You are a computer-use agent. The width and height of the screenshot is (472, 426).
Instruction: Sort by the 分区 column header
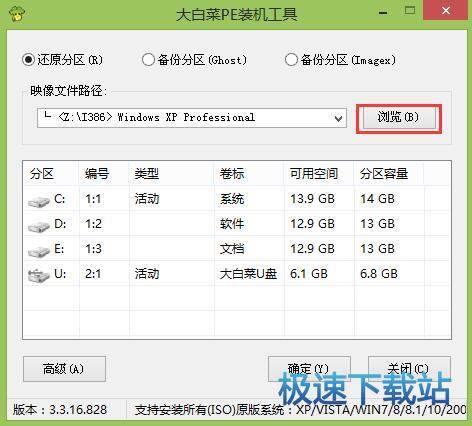(x=51, y=174)
